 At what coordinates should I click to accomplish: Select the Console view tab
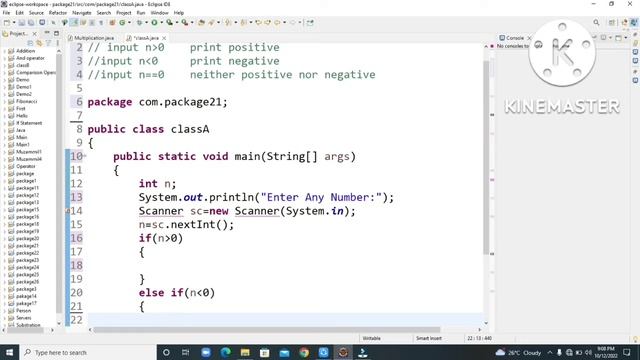click(x=511, y=38)
